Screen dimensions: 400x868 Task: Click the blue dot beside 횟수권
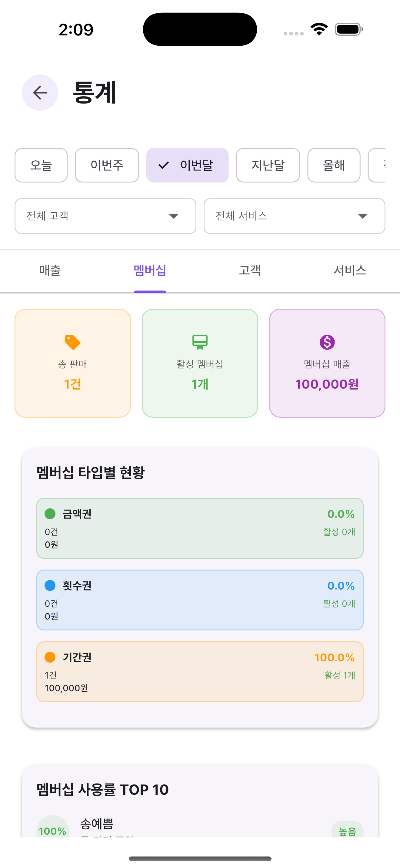point(50,586)
